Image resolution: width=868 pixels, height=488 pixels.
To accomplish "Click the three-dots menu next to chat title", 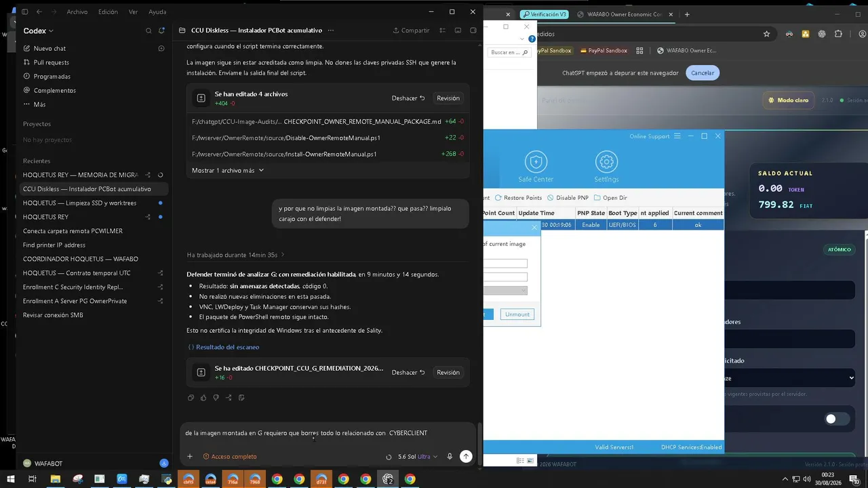I will tap(331, 30).
